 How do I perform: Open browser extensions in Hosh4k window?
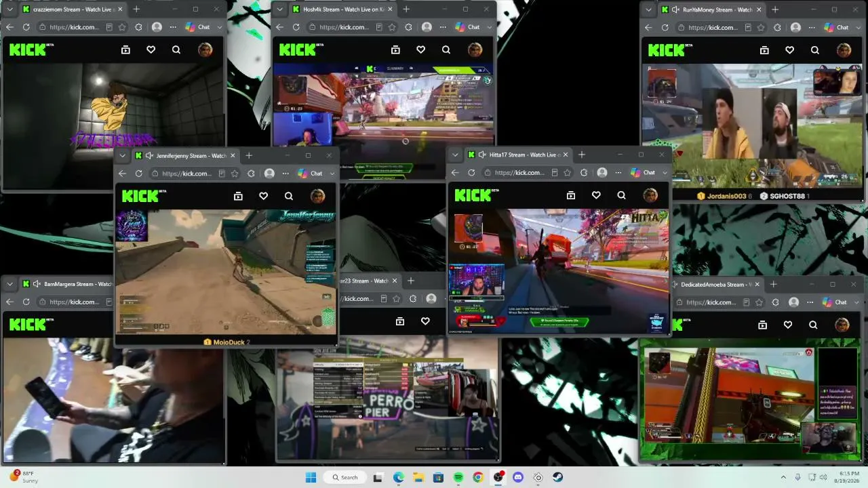[408, 27]
